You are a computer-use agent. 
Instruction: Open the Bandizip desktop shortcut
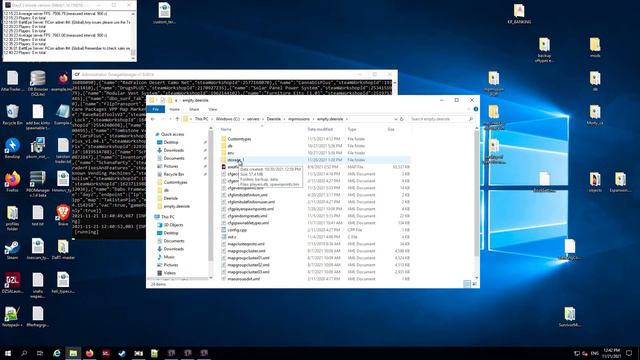click(x=12, y=148)
